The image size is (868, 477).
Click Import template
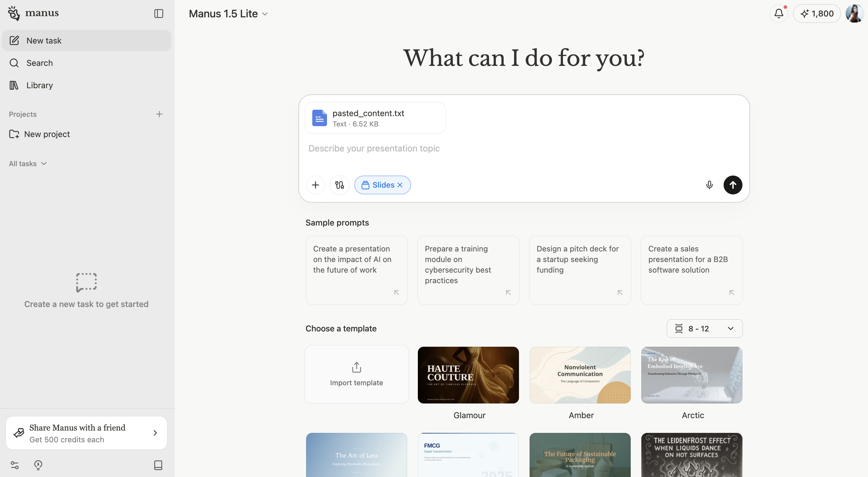[x=356, y=374]
